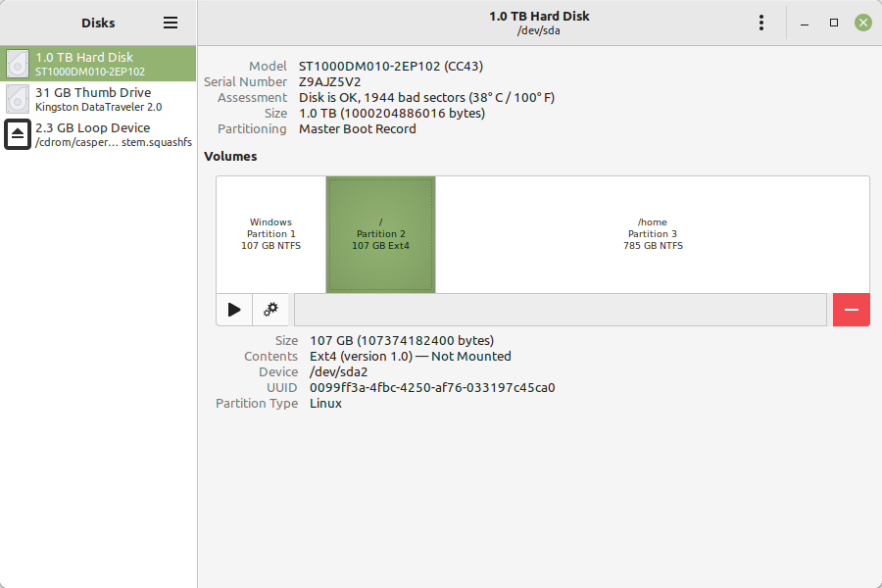Select 31 GB Thumb Drive in sidebar
Image resolution: width=882 pixels, height=588 pixels.
[98, 99]
